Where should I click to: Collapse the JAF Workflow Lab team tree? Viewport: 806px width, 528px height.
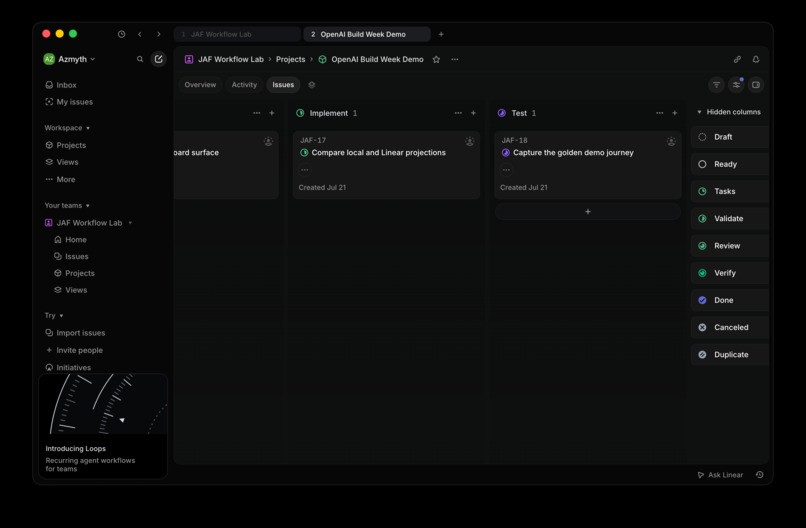(130, 223)
